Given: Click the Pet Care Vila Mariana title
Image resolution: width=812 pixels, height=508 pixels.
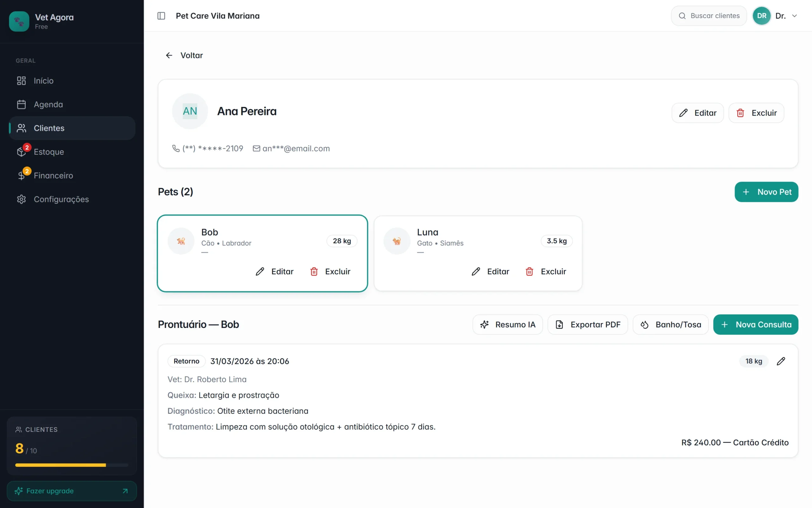Looking at the screenshot, I should click(217, 16).
